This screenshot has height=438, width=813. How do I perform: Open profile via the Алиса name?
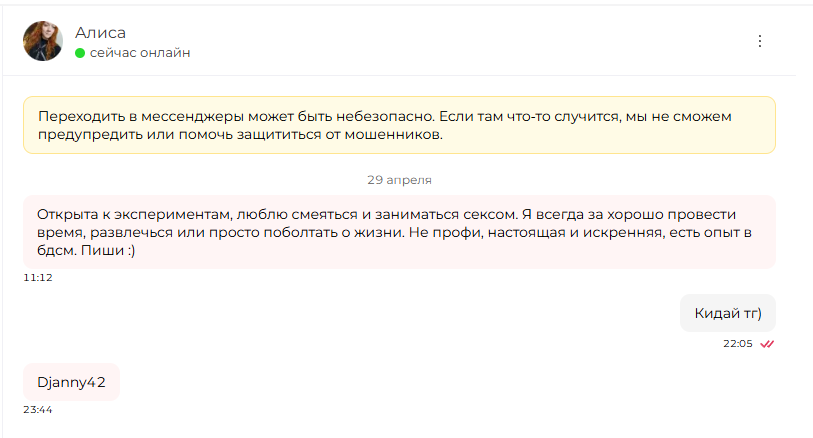point(101,33)
